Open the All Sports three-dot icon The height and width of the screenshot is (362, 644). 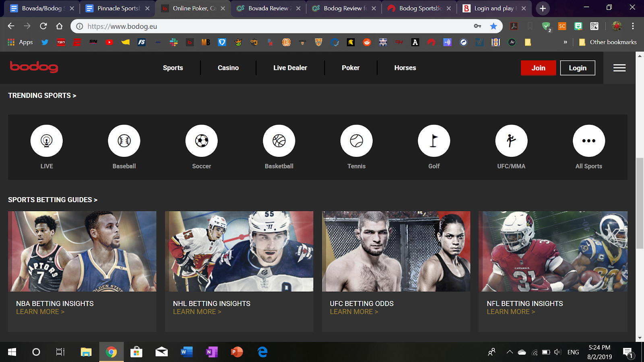click(589, 141)
